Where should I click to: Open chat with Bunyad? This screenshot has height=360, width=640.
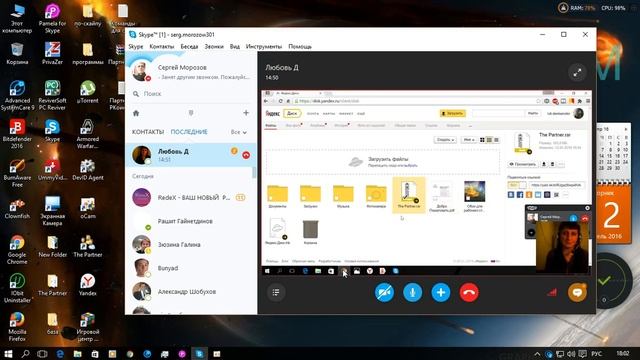point(191,268)
